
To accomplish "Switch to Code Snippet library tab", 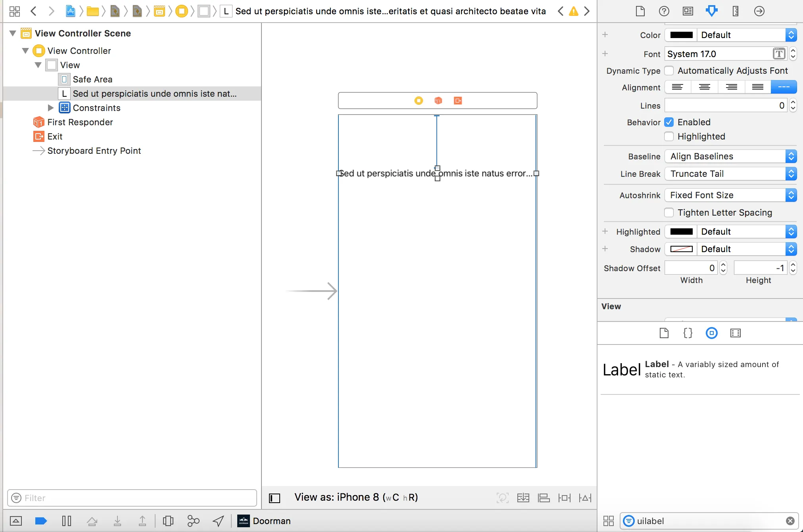I will click(688, 333).
